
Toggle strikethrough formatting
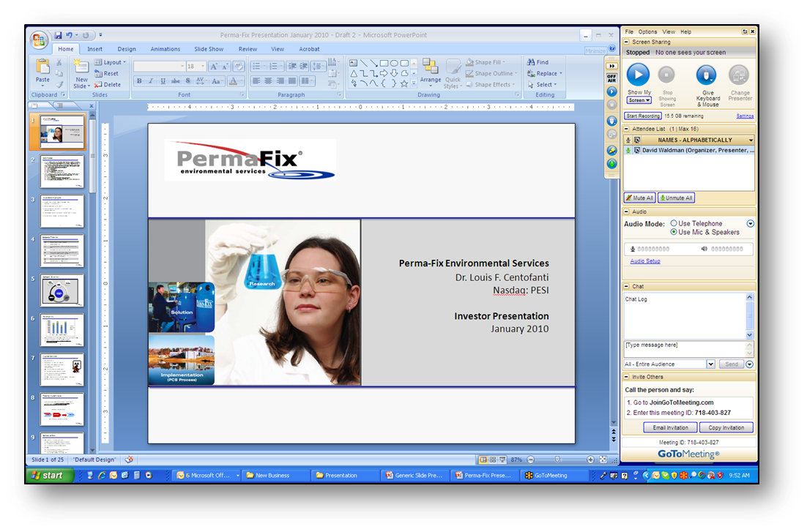(176, 80)
